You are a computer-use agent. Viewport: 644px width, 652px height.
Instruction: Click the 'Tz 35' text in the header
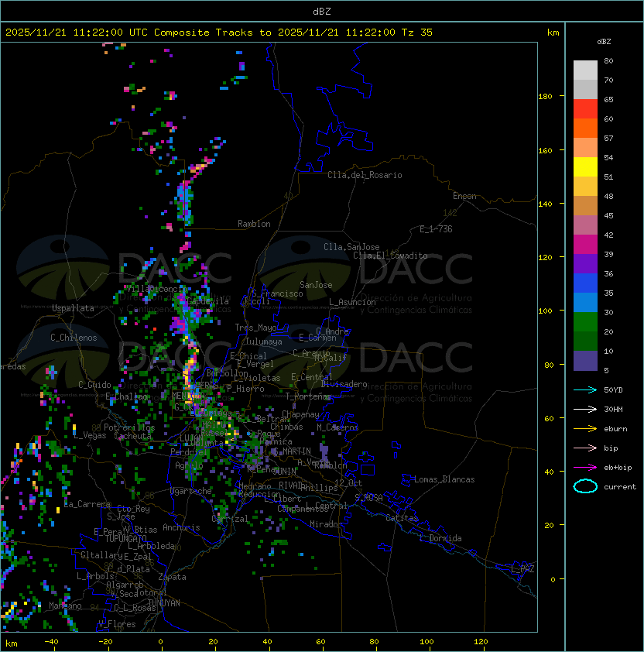(x=417, y=33)
